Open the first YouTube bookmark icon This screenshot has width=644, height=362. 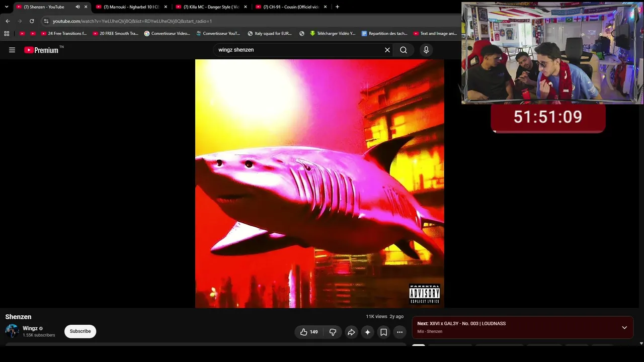(x=22, y=34)
